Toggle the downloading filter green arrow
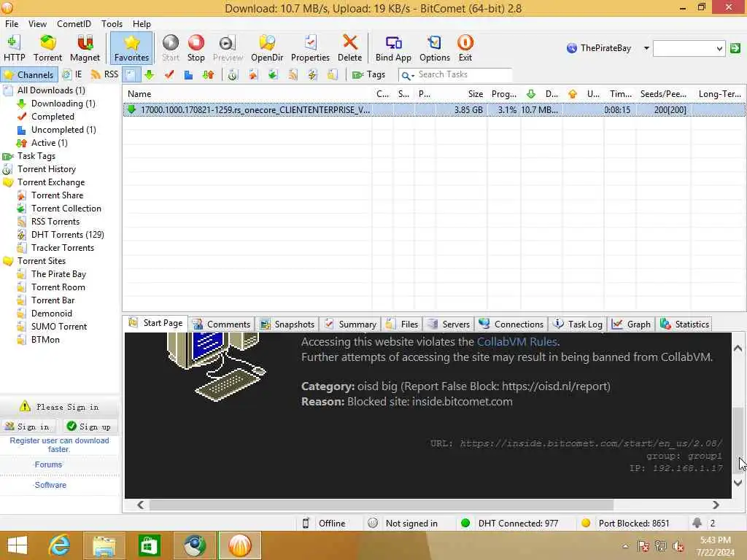Screen dimensions: 747x560 (x=149, y=74)
